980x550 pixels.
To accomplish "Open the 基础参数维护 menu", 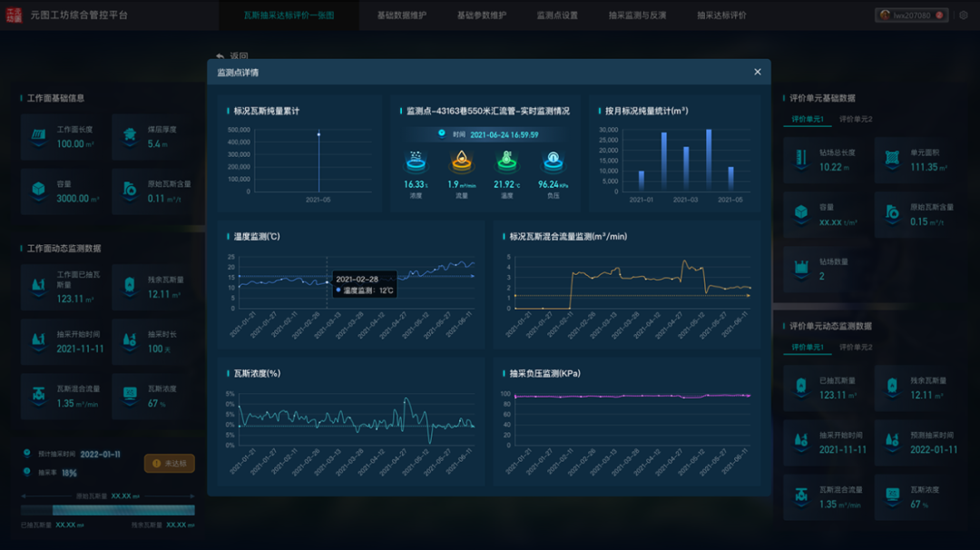I will pyautogui.click(x=481, y=15).
